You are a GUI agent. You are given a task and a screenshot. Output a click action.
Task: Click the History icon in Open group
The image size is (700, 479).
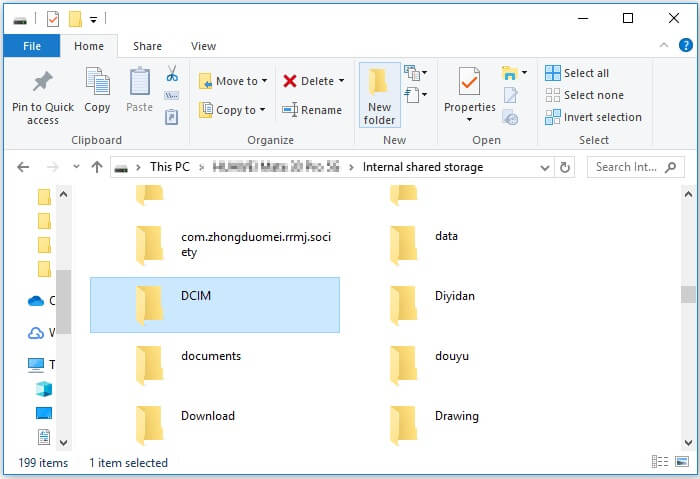click(510, 117)
